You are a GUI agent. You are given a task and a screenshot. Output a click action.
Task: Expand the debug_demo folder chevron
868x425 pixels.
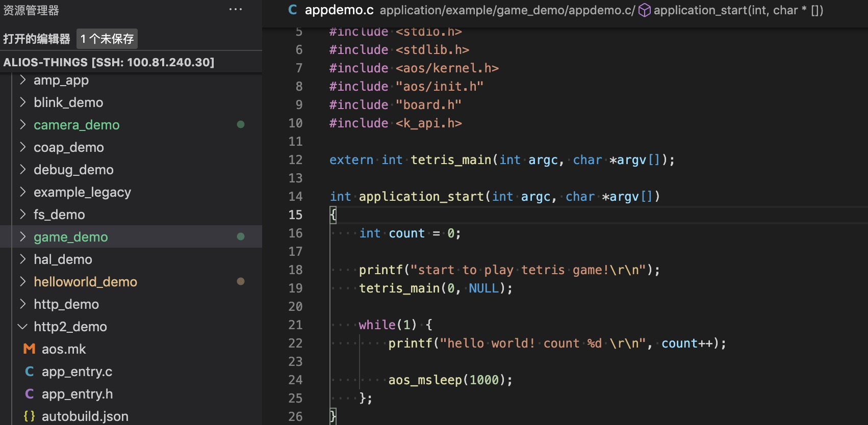click(22, 170)
